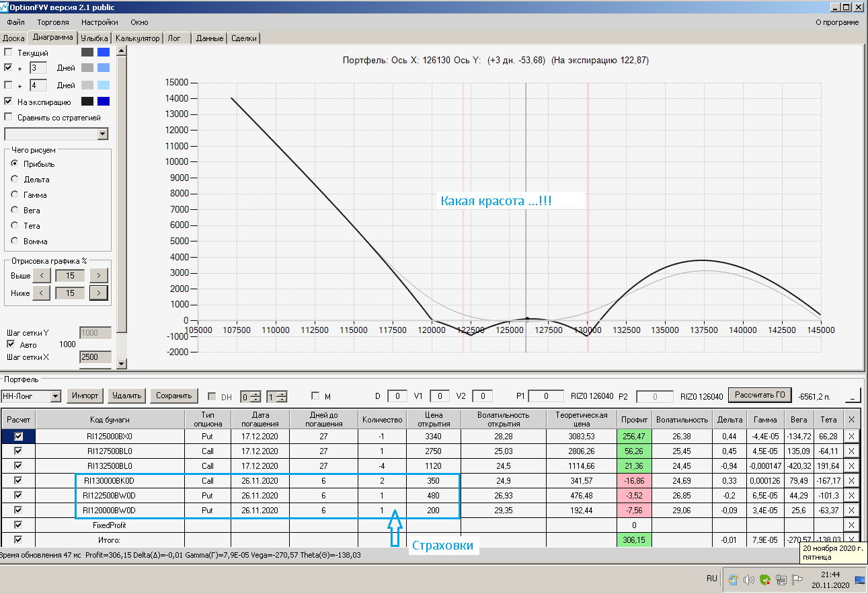The width and height of the screenshot is (868, 594).
Task: Toggle the Авто grid step checkbox
Action: coord(11,344)
